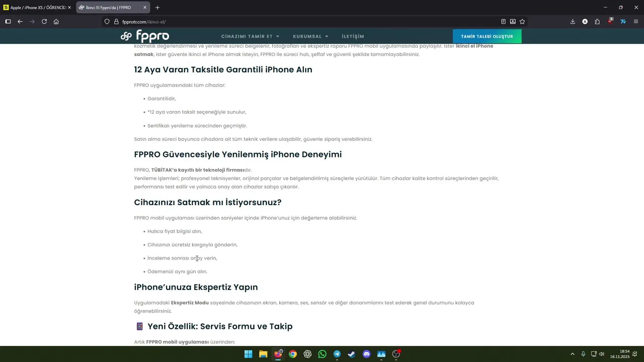Viewport: 644px width, 362px height.
Task: Click the install web app icon
Action: pos(513,22)
